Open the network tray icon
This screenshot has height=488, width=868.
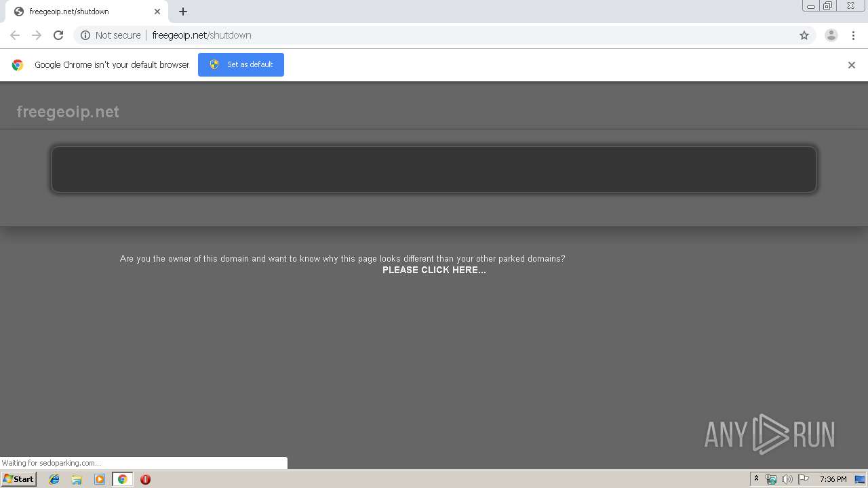[x=771, y=479]
